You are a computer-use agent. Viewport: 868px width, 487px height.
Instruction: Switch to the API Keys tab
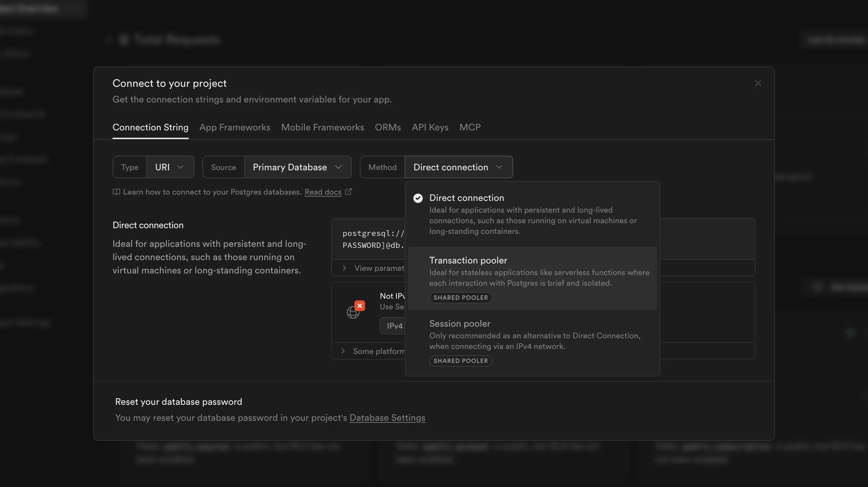tap(430, 127)
